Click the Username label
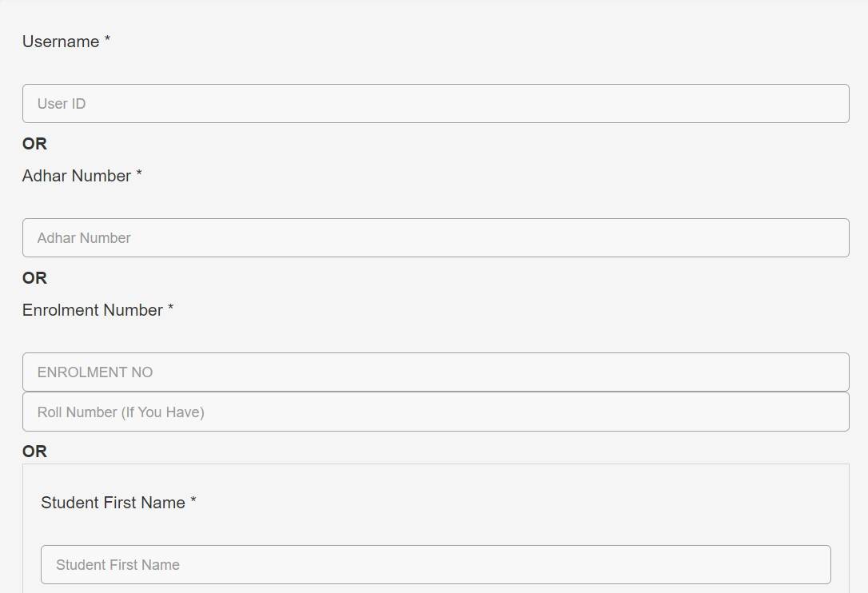 tap(61, 42)
